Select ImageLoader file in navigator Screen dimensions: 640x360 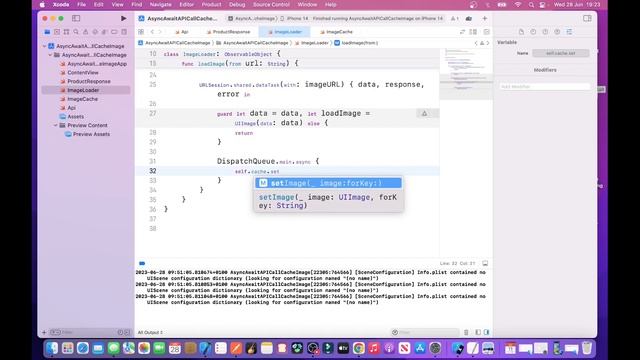83,90
